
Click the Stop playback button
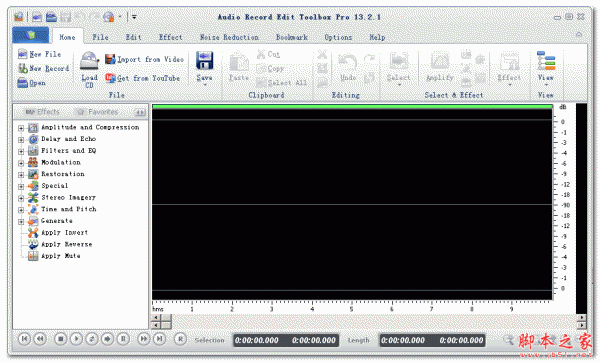coord(60,339)
